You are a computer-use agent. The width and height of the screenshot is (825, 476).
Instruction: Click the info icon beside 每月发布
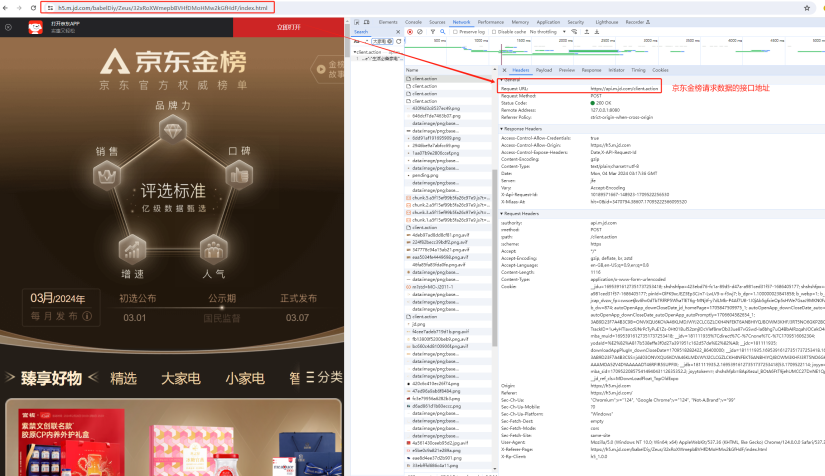(x=87, y=316)
